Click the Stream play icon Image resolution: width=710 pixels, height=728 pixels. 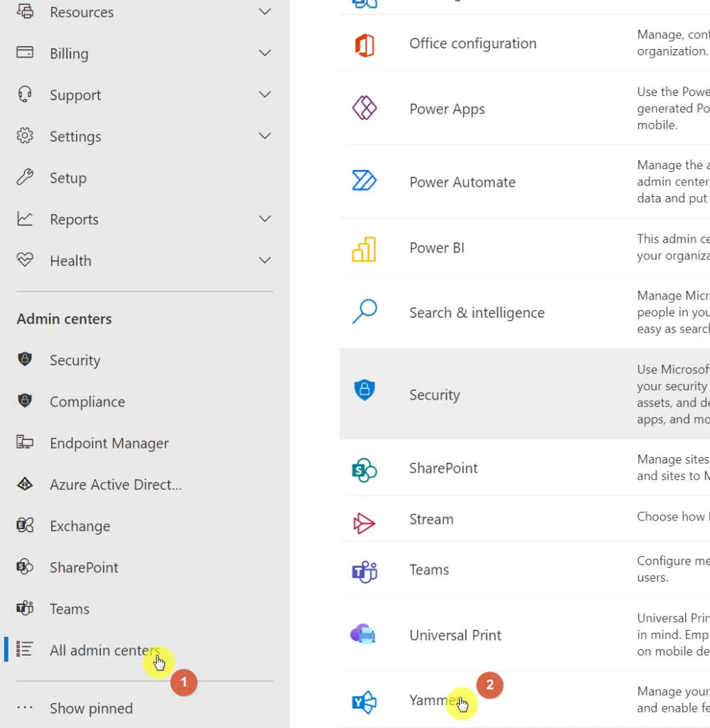coord(364,523)
